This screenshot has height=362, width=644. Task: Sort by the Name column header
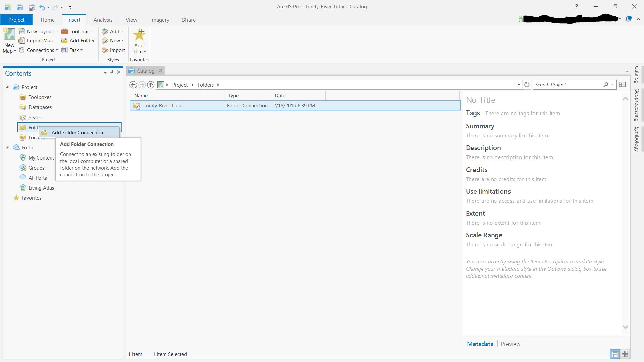[x=178, y=96]
